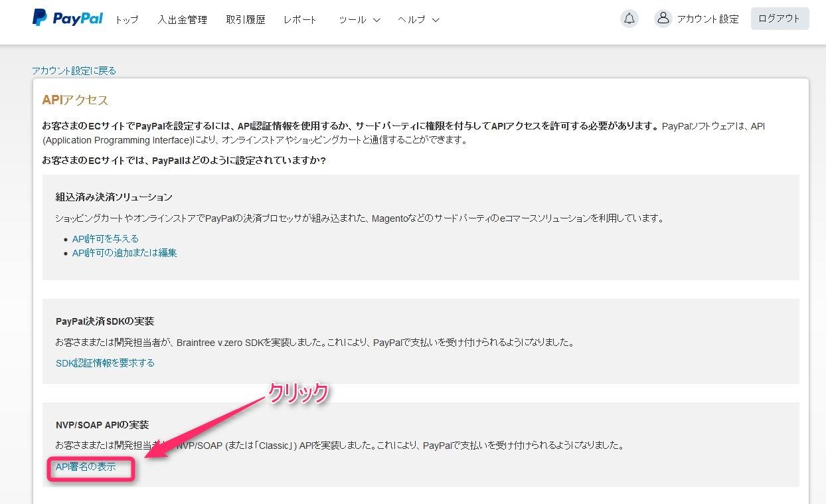Follow the アカウント設定に戻る link
This screenshot has height=504, width=826.
click(74, 70)
